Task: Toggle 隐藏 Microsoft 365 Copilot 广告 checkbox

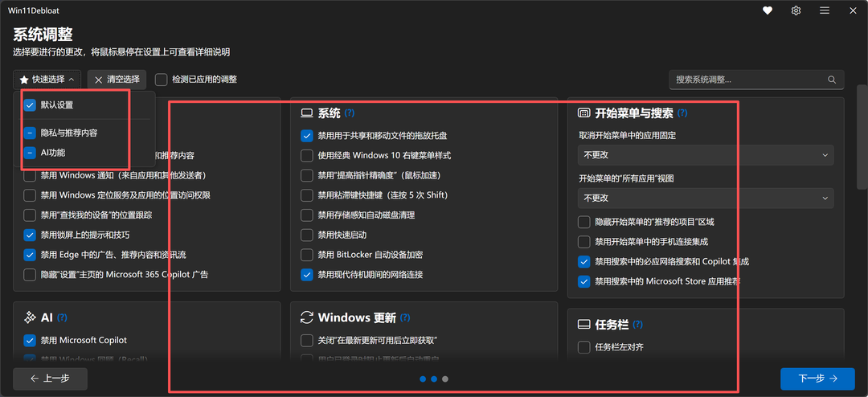Action: point(30,275)
